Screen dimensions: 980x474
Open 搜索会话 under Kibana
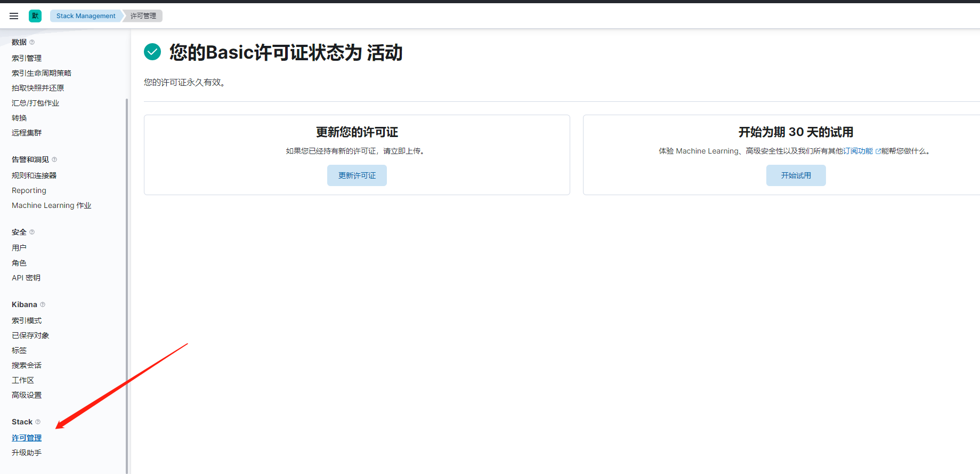[27, 365]
